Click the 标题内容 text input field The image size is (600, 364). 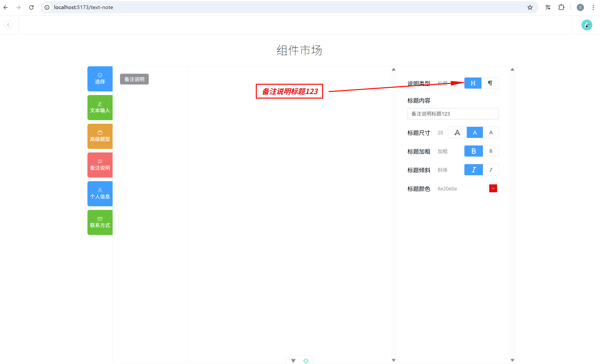(x=453, y=114)
